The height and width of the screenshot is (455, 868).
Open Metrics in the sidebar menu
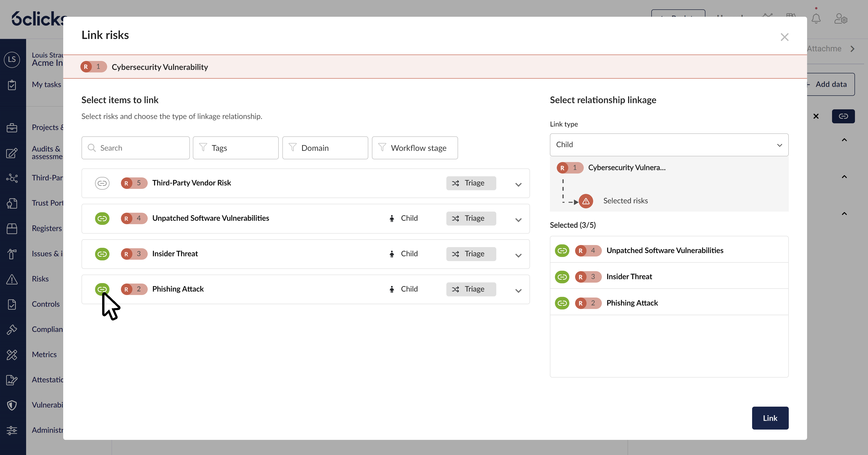(44, 355)
